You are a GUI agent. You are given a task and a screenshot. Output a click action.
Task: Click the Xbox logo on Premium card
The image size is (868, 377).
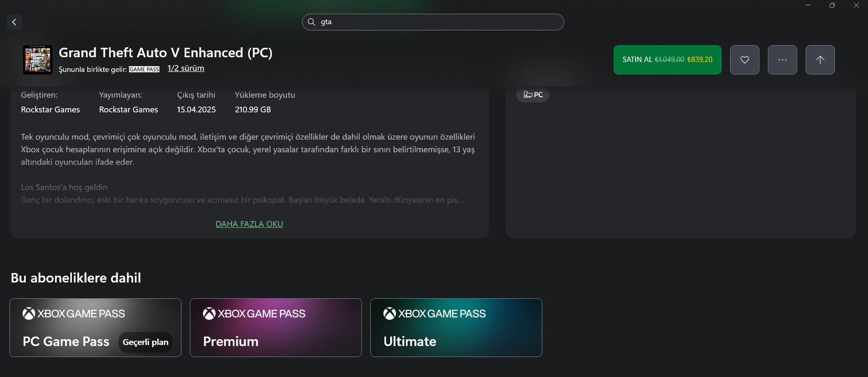click(209, 314)
